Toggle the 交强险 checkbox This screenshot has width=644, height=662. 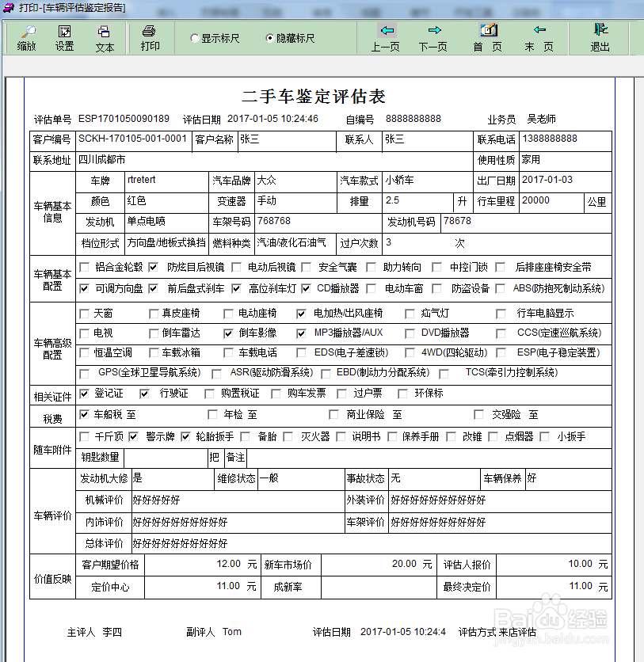coord(478,415)
